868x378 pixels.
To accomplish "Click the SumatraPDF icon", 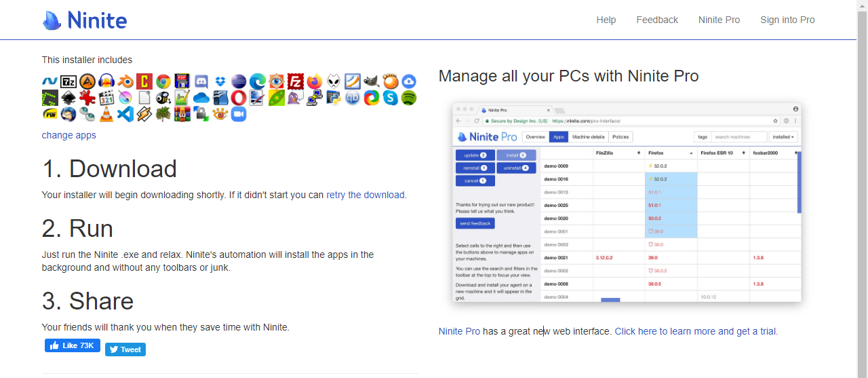I will (50, 114).
